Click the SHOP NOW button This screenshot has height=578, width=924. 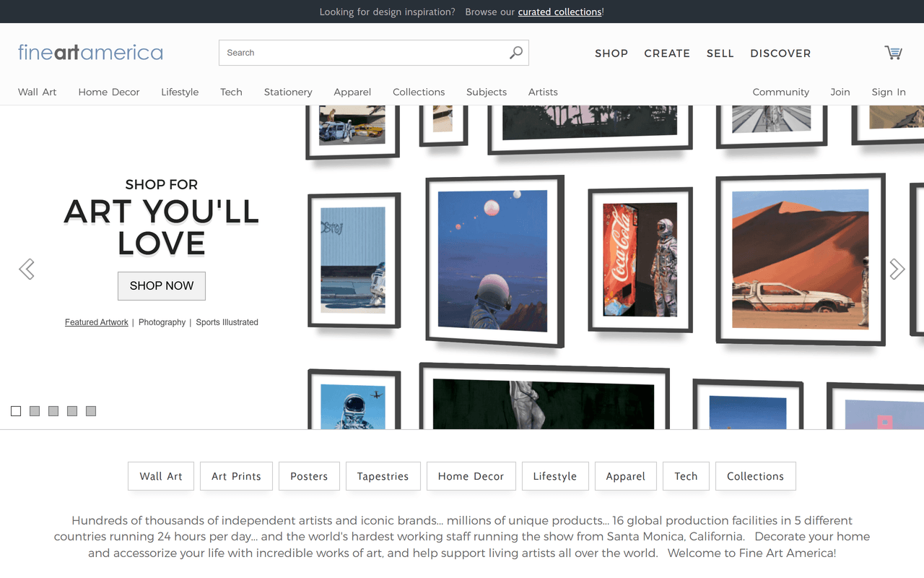click(162, 286)
